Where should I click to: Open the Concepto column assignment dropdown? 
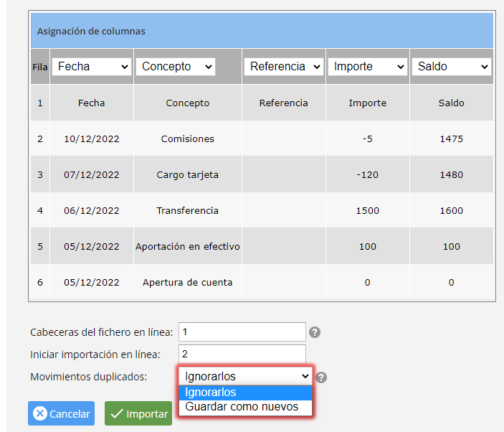tap(175, 67)
